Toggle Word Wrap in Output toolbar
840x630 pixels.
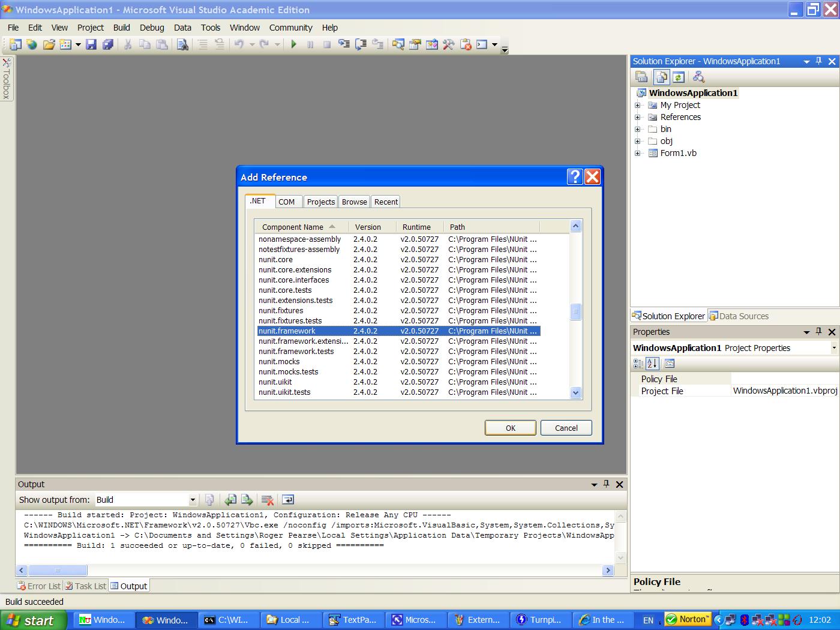click(x=287, y=500)
